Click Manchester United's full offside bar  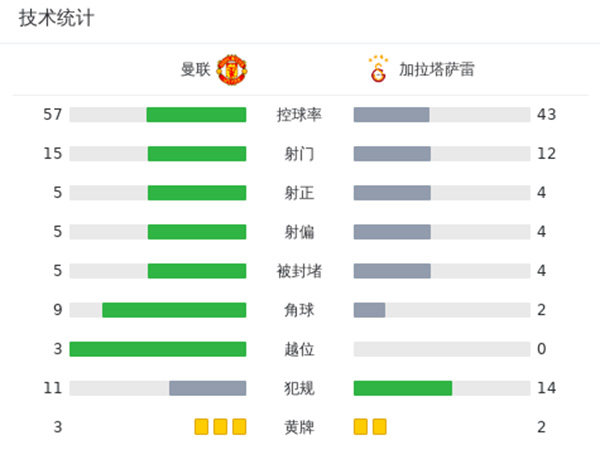[157, 349]
